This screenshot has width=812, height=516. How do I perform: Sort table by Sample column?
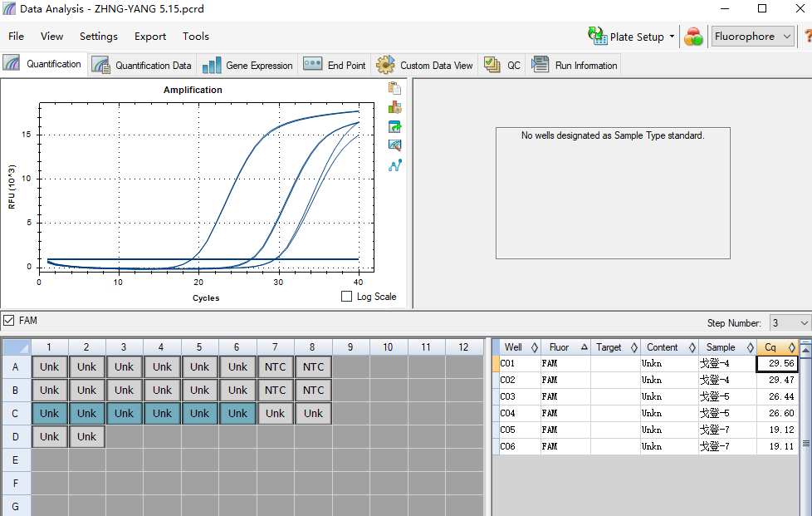coord(727,347)
